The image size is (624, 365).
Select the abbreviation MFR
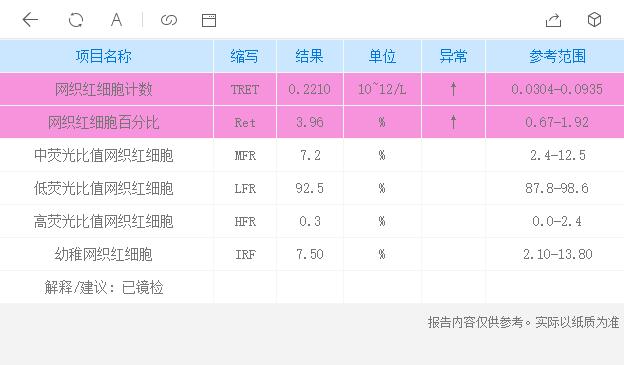coord(245,156)
